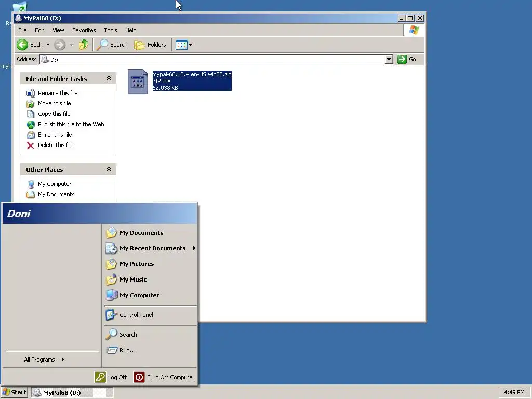Click the red X Delete icon
This screenshot has height=399, width=532.
pos(31,145)
